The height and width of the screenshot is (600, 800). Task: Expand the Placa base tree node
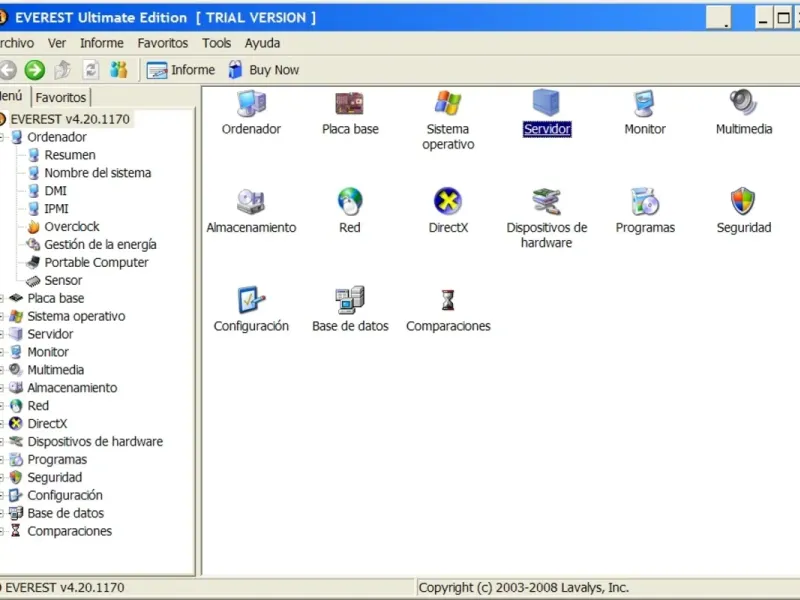[3, 298]
